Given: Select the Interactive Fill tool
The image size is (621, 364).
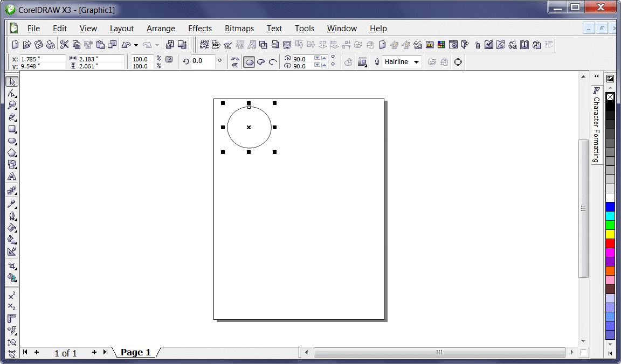Looking at the screenshot, I should (x=12, y=240).
